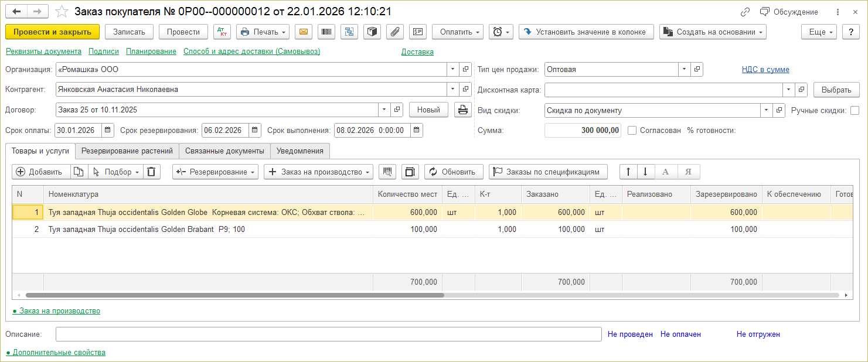Click into the Описание text field
Image resolution: width=868 pixels, height=362 pixels.
pyautogui.click(x=328, y=334)
